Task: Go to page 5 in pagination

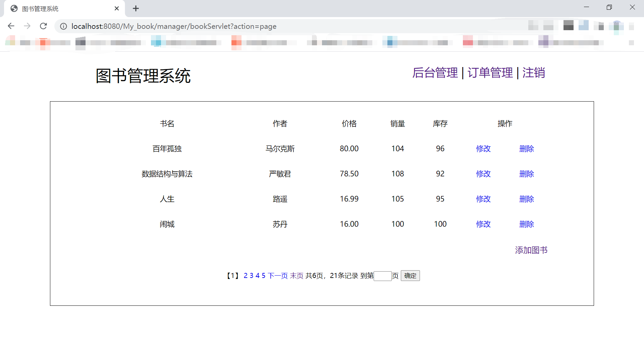Action: pos(264,276)
